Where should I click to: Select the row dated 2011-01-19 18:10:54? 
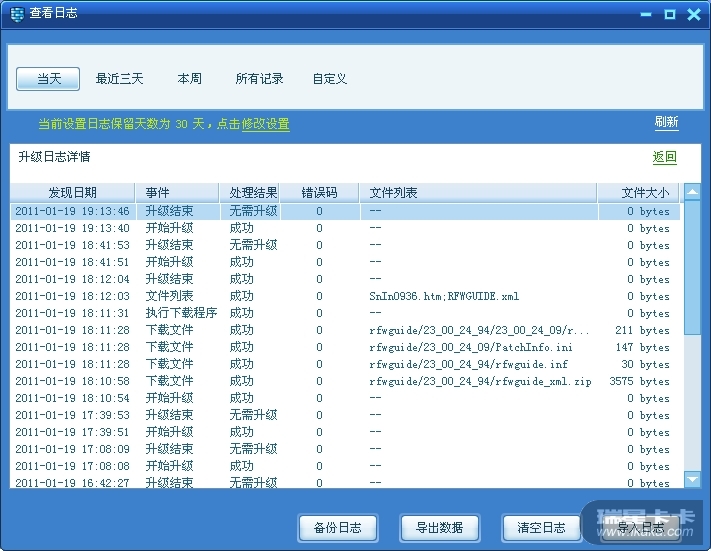(345, 398)
